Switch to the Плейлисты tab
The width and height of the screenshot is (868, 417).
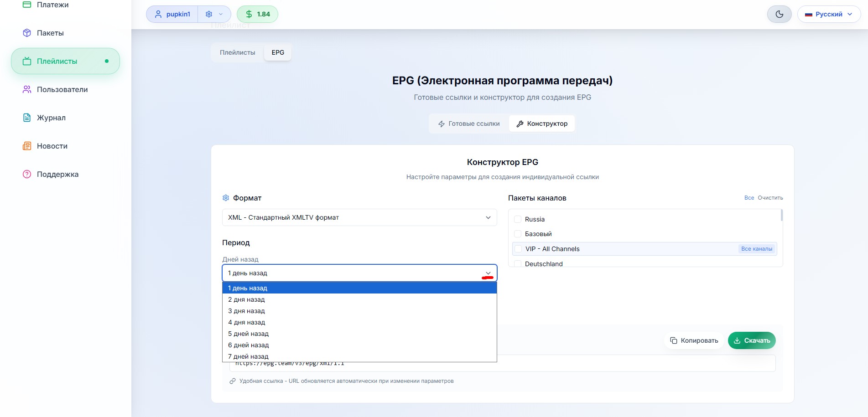tap(237, 52)
